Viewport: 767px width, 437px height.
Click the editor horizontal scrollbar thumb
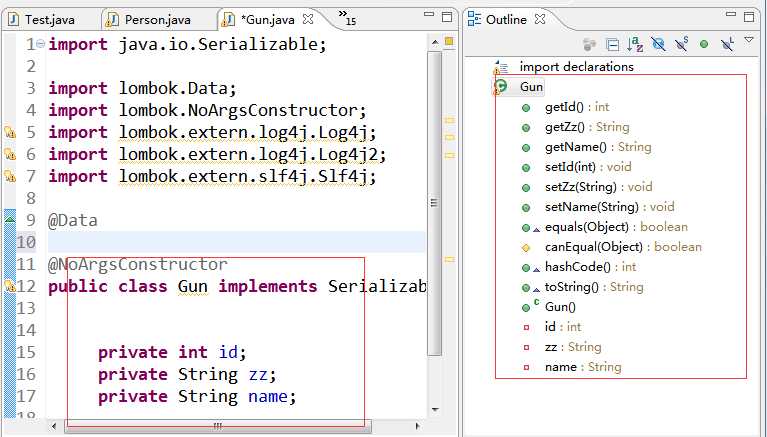[218, 426]
